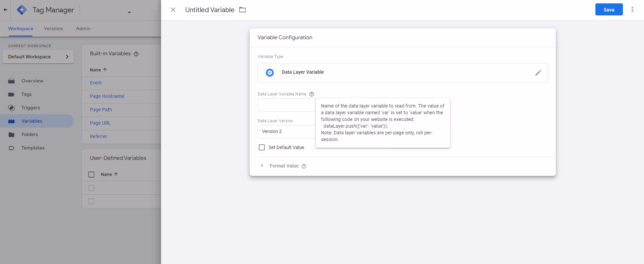This screenshot has width=644, height=264.
Task: Toggle select-all checkbox in User-Defined Variables
Action: pyautogui.click(x=91, y=175)
